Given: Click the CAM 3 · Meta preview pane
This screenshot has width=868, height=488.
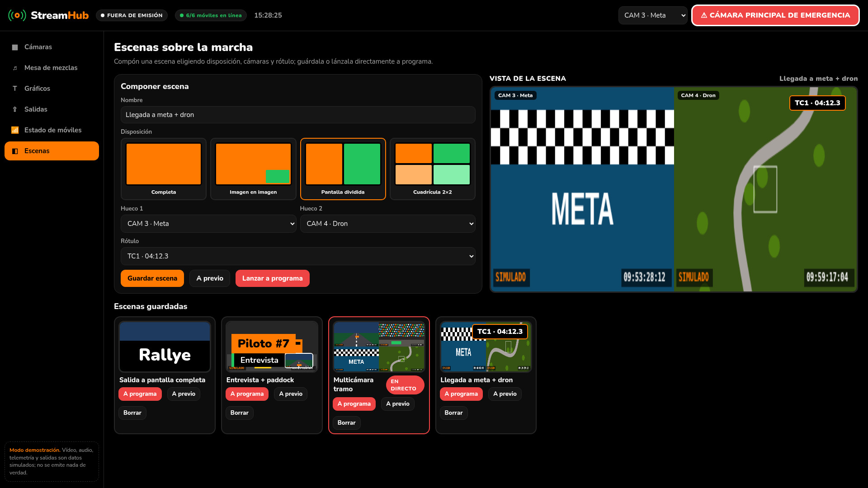Looking at the screenshot, I should pos(582,189).
